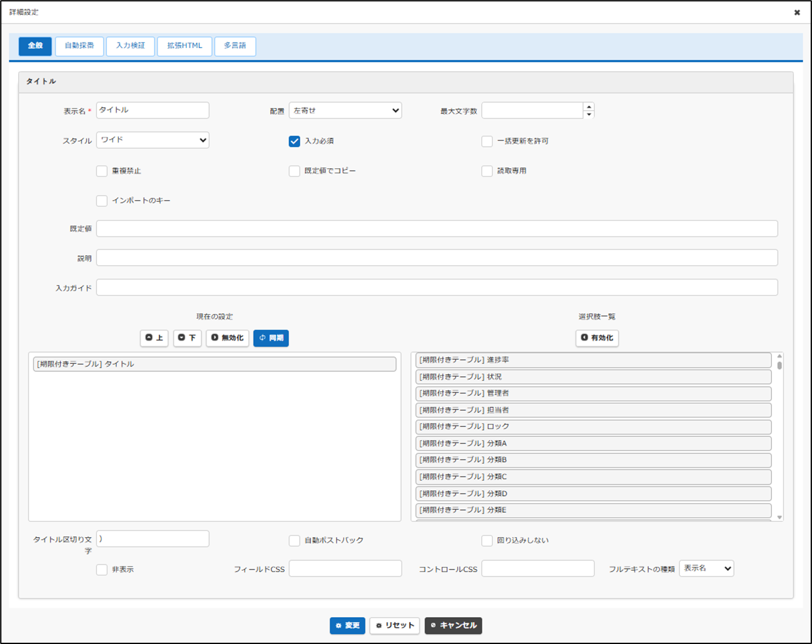This screenshot has height=644, width=812.
Task: Click the 下 (move down) button
Action: [x=187, y=338]
